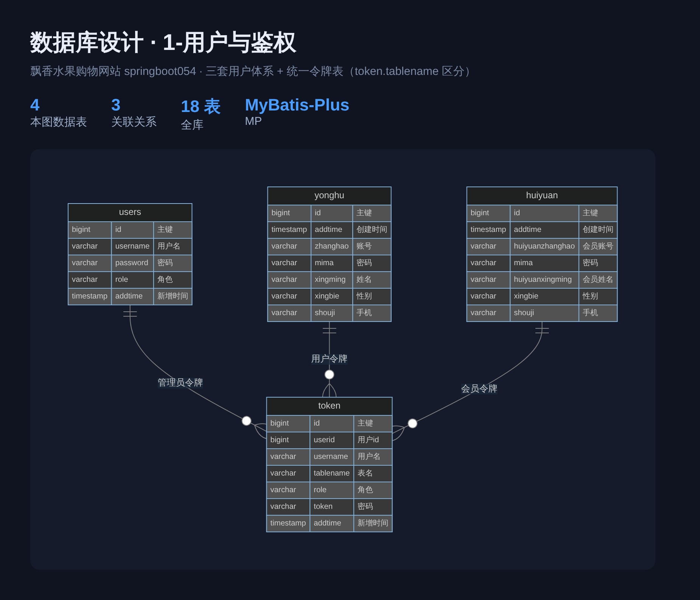Image resolution: width=700 pixels, height=600 pixels.
Task: Click the yonghu table header
Action: (329, 196)
